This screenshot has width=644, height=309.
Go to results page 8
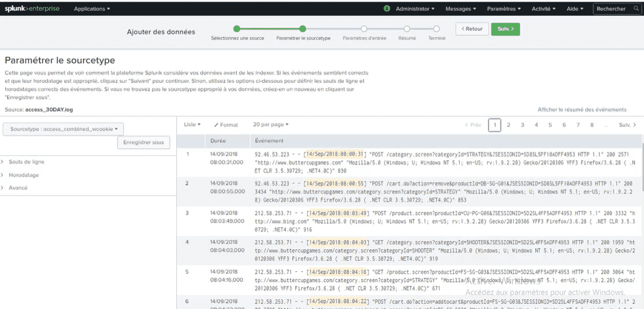(592, 125)
